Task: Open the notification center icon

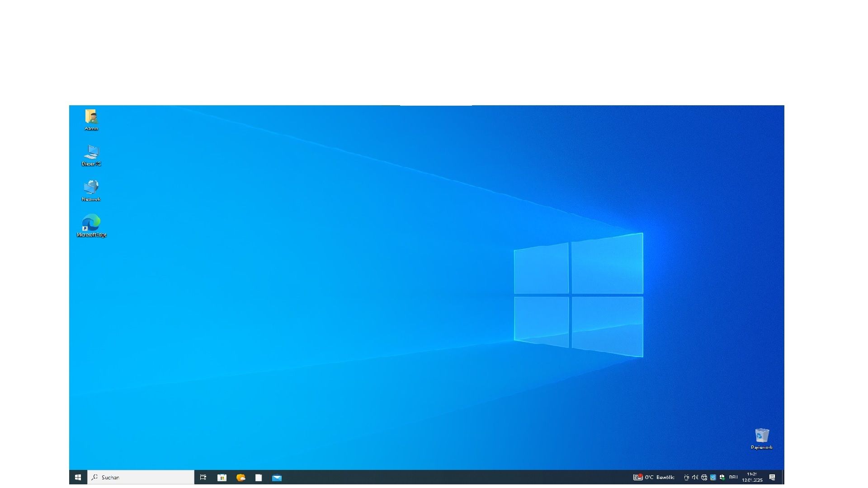Action: pyautogui.click(x=772, y=477)
